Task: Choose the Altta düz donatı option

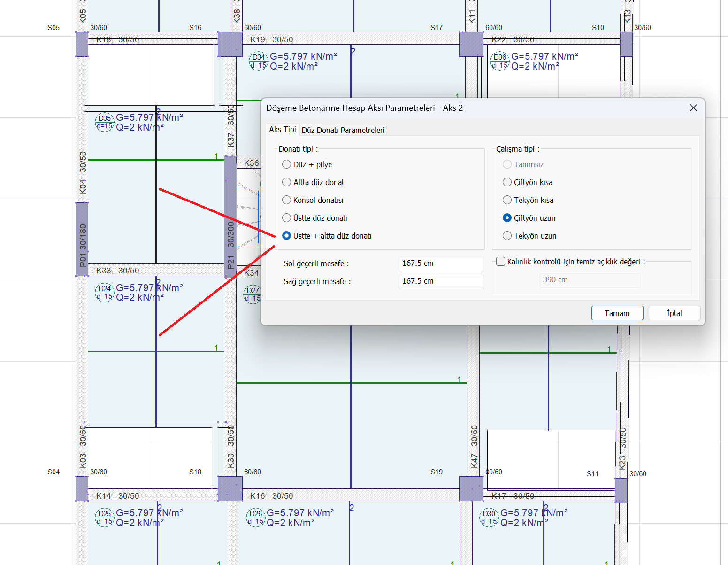Action: 286,182
